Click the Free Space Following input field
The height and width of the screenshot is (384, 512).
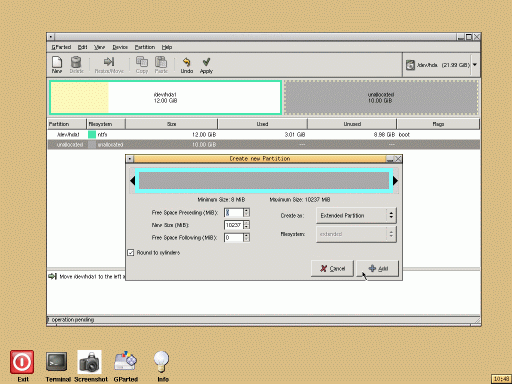coord(234,237)
